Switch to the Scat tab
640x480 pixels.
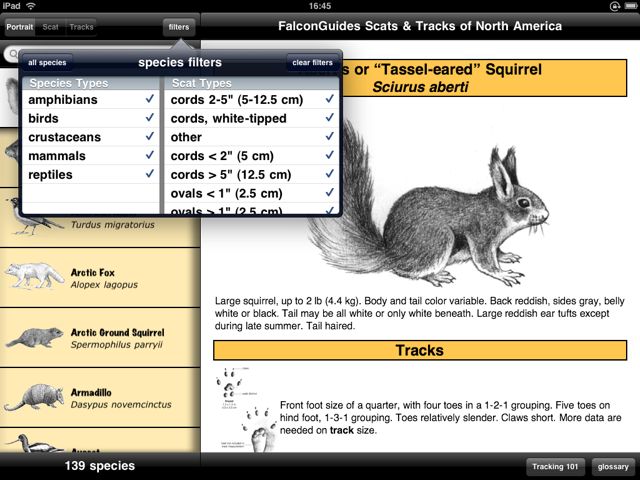51,27
